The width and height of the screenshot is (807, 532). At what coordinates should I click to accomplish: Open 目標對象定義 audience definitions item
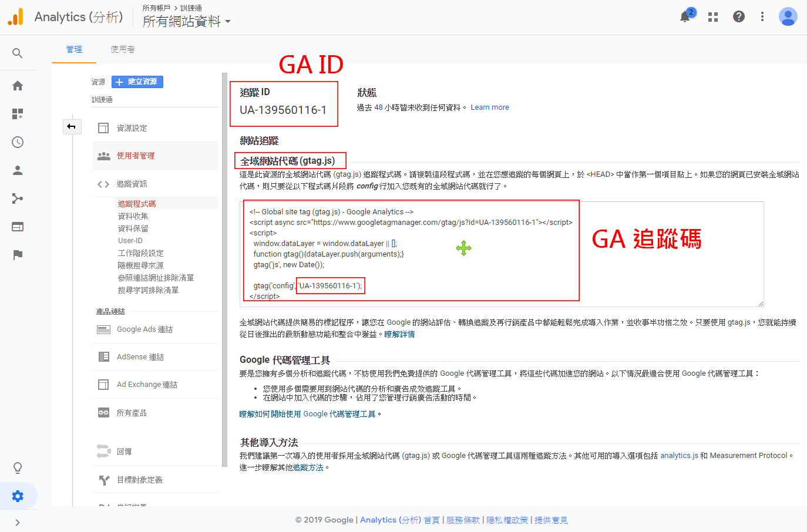(x=155, y=480)
